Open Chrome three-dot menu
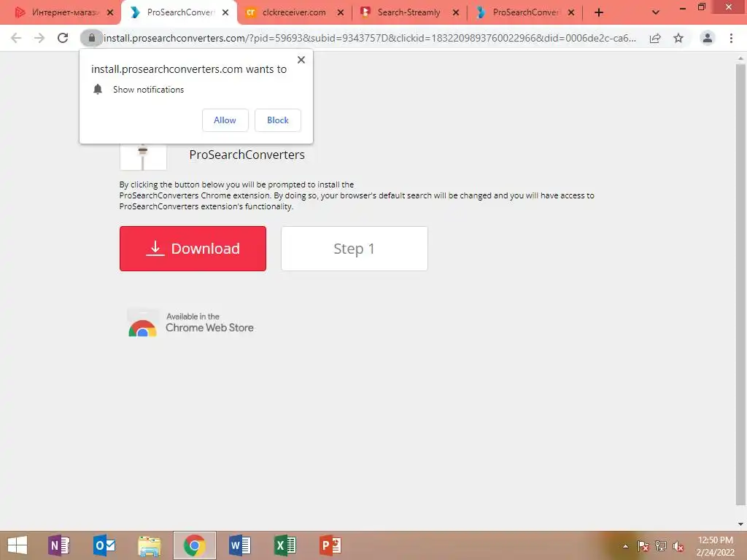Viewport: 747px width, 560px height. pyautogui.click(x=731, y=38)
